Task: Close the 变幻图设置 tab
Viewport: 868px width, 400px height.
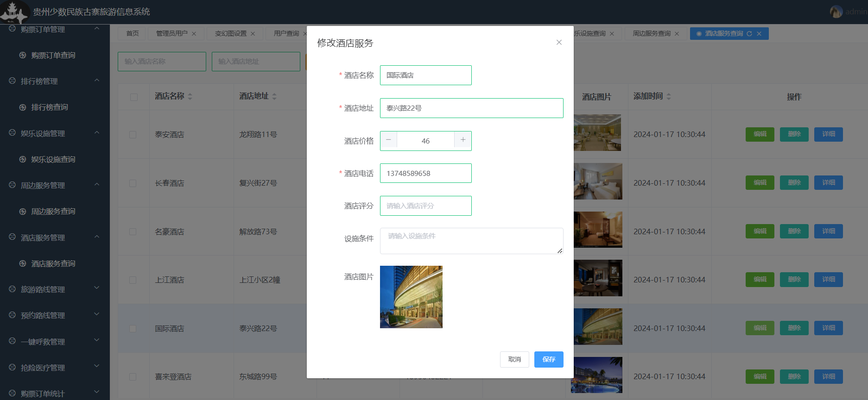Action: (253, 33)
